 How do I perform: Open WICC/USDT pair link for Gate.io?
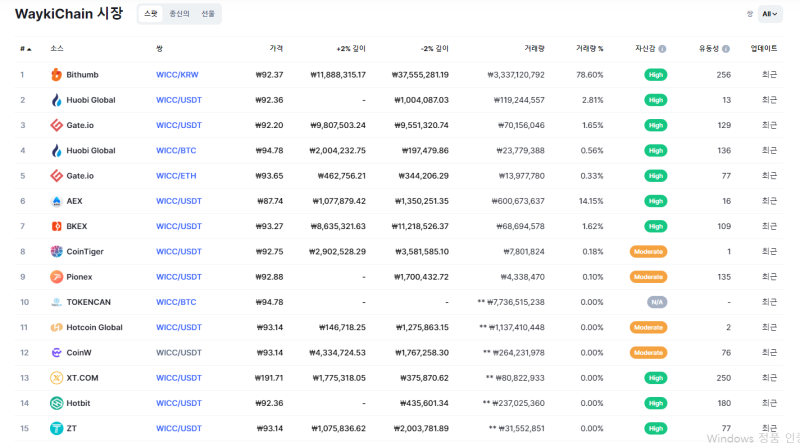pyautogui.click(x=179, y=125)
